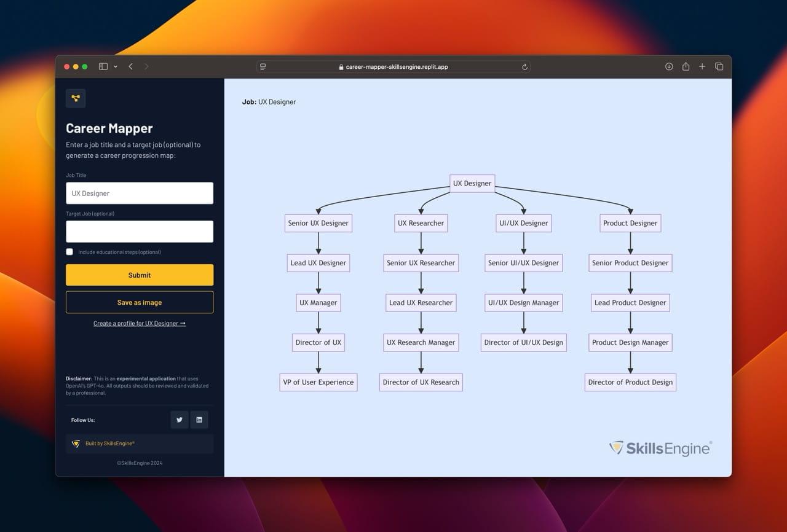The height and width of the screenshot is (532, 787).
Task: Click the Director of Product Design node
Action: pos(630,382)
